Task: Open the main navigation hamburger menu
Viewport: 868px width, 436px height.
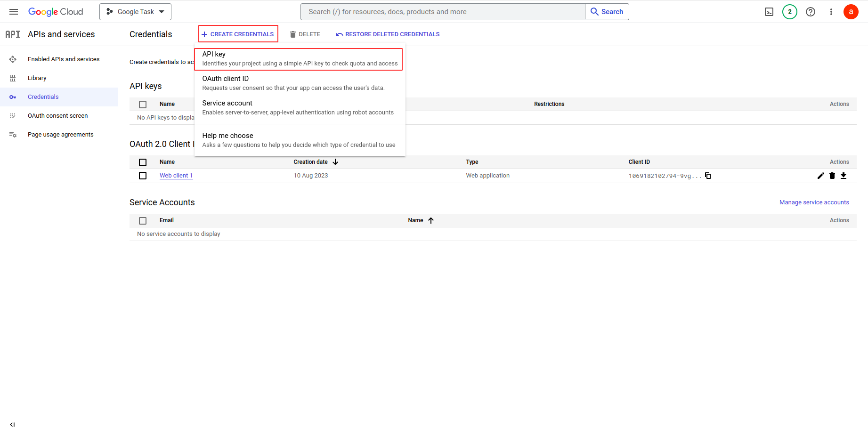Action: click(14, 12)
